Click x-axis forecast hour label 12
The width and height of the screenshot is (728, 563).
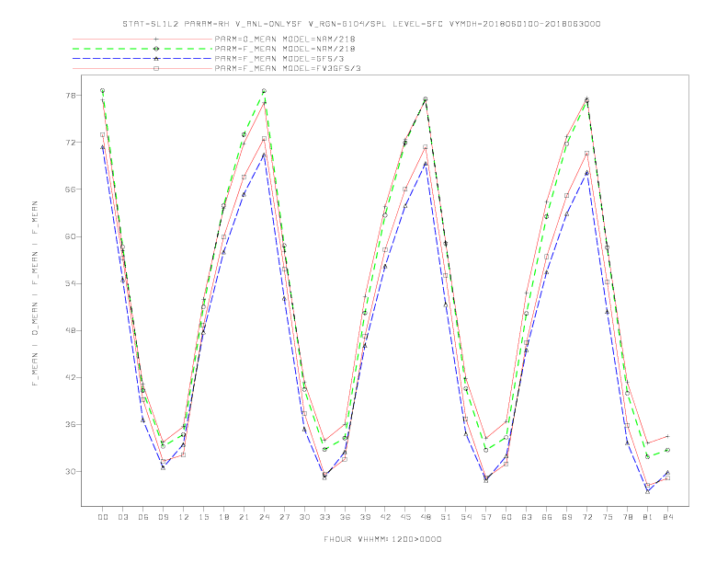[x=184, y=517]
